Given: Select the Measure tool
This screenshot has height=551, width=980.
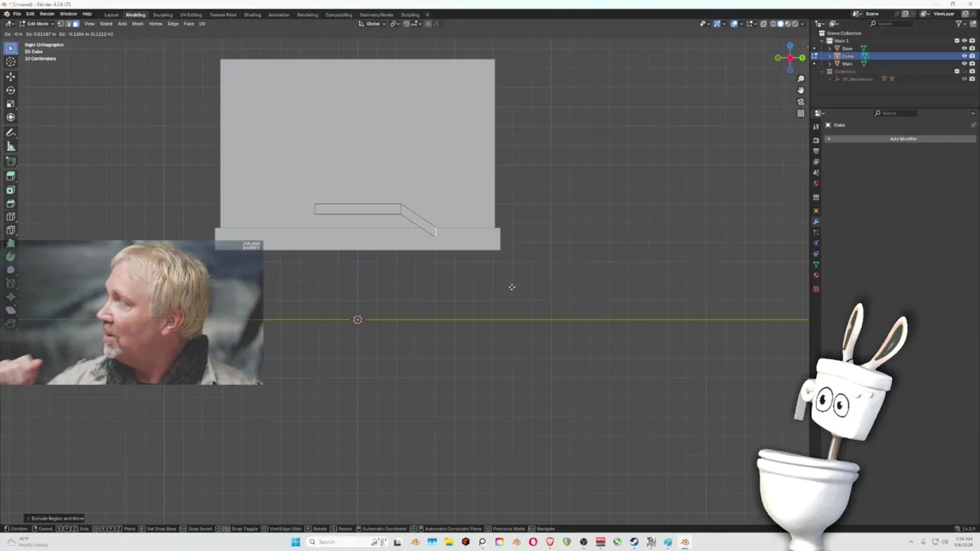Looking at the screenshot, I should tap(11, 146).
